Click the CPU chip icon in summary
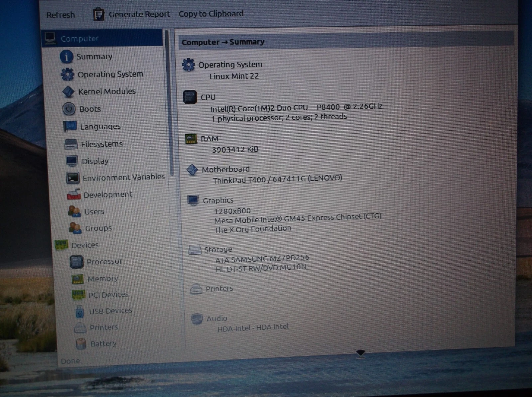This screenshot has width=532, height=397. point(190,97)
